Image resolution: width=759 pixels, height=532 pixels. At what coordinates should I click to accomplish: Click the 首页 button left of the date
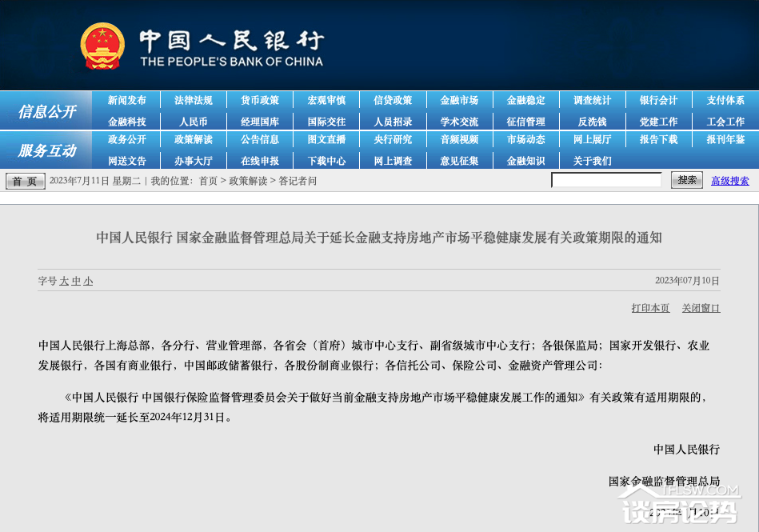pos(25,181)
